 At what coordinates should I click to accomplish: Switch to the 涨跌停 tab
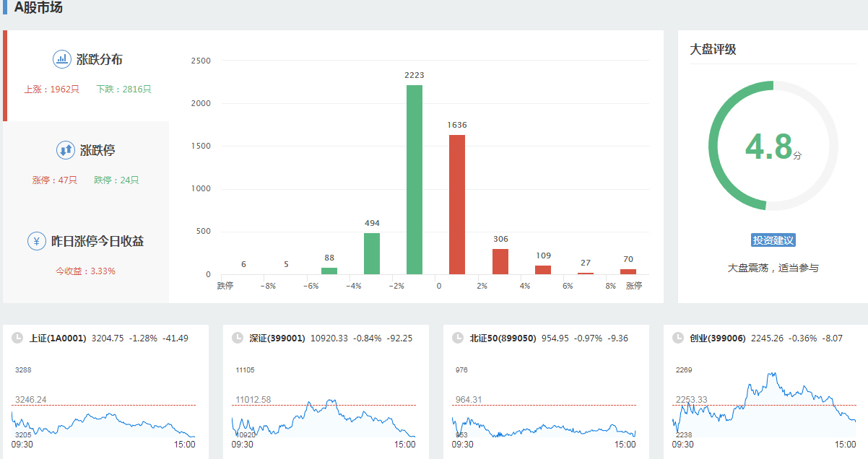coord(97,151)
